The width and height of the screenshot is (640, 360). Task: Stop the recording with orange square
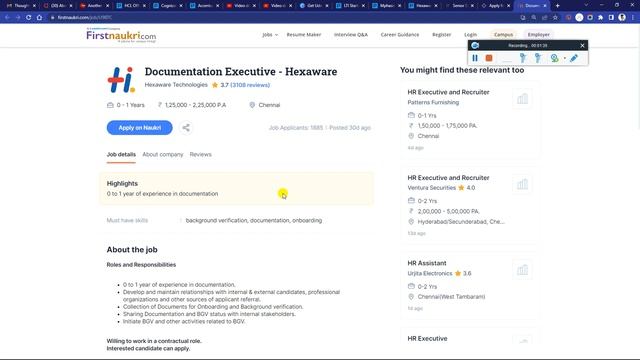pyautogui.click(x=489, y=58)
